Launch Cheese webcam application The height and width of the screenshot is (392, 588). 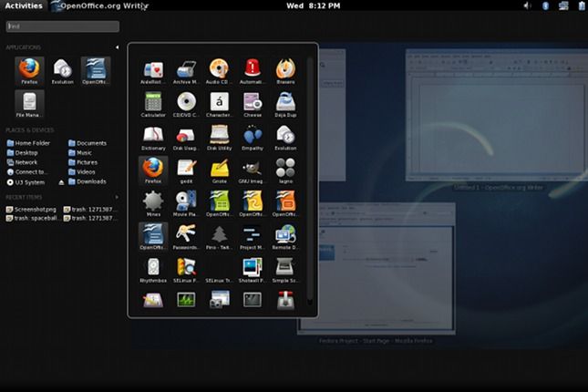[252, 105]
